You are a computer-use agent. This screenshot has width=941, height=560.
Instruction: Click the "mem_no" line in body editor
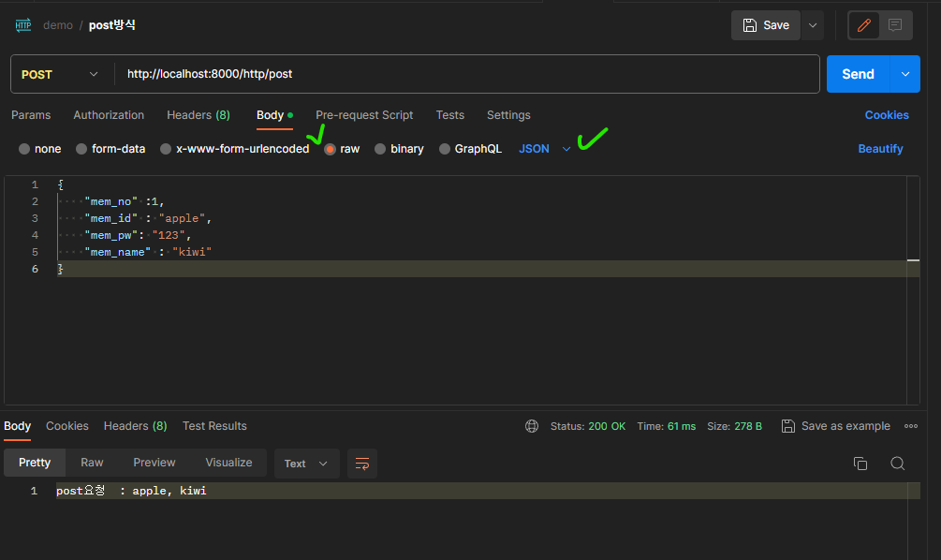coord(125,201)
